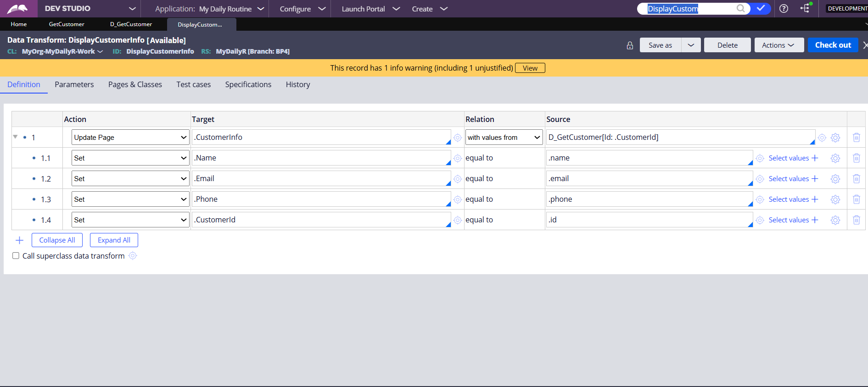Open the Update Page action dropdown
Screen dimensions: 868x387
point(130,138)
